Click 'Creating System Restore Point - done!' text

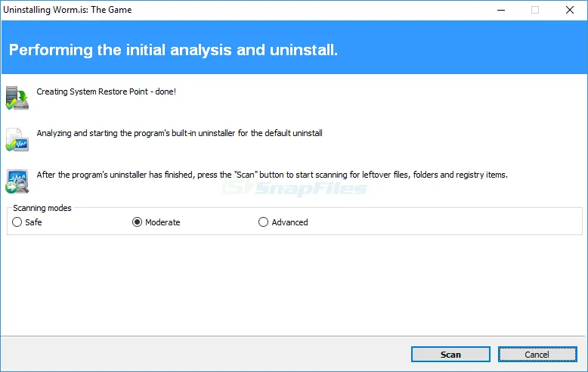point(106,91)
